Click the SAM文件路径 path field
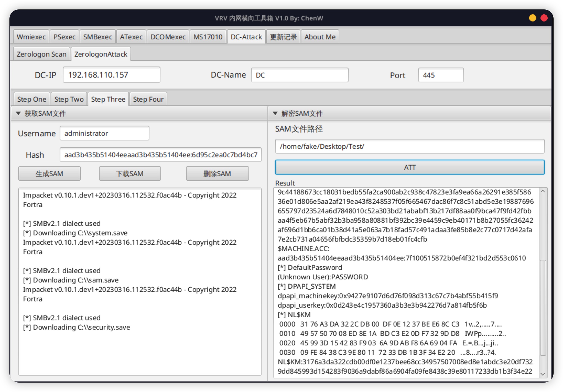563x392 pixels. pos(409,146)
